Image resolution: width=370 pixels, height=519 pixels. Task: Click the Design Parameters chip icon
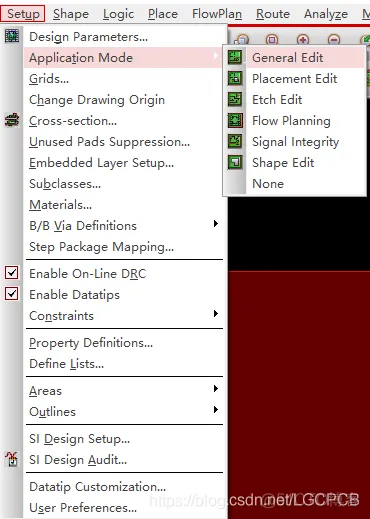click(x=12, y=36)
